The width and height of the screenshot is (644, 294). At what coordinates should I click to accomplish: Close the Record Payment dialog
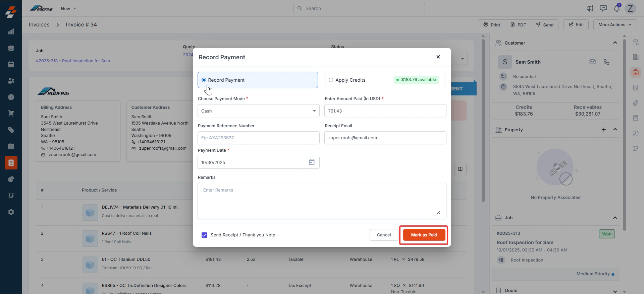(x=438, y=57)
